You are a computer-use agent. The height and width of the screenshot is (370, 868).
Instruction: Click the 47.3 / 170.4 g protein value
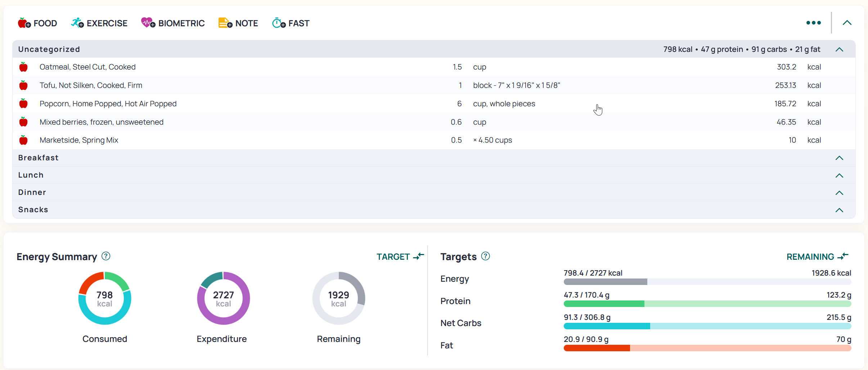point(586,295)
